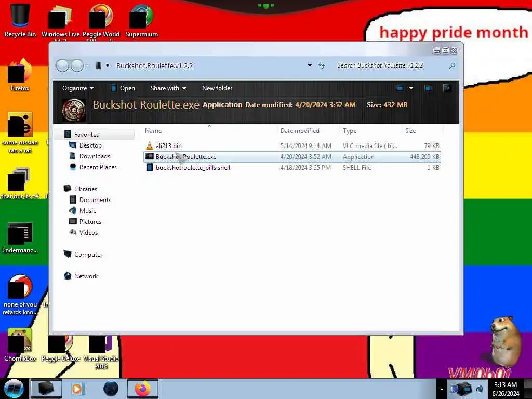
Task: Toggle the preview pane icon
Action: pos(428,88)
